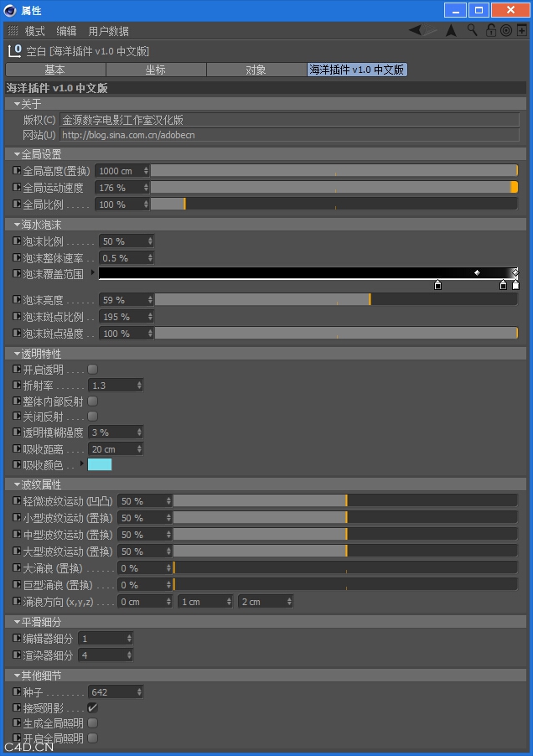
Task: Click animation dot for 全局高度(置换)
Action: (17, 171)
